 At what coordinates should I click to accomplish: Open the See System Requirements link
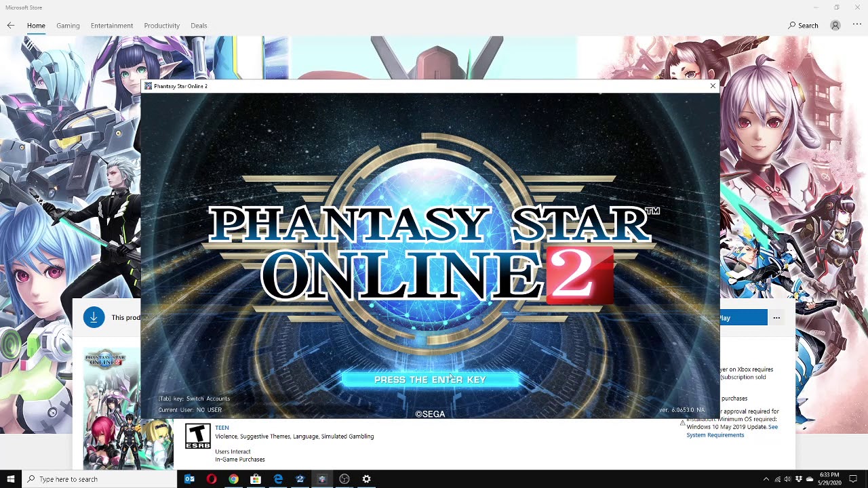tap(732, 431)
